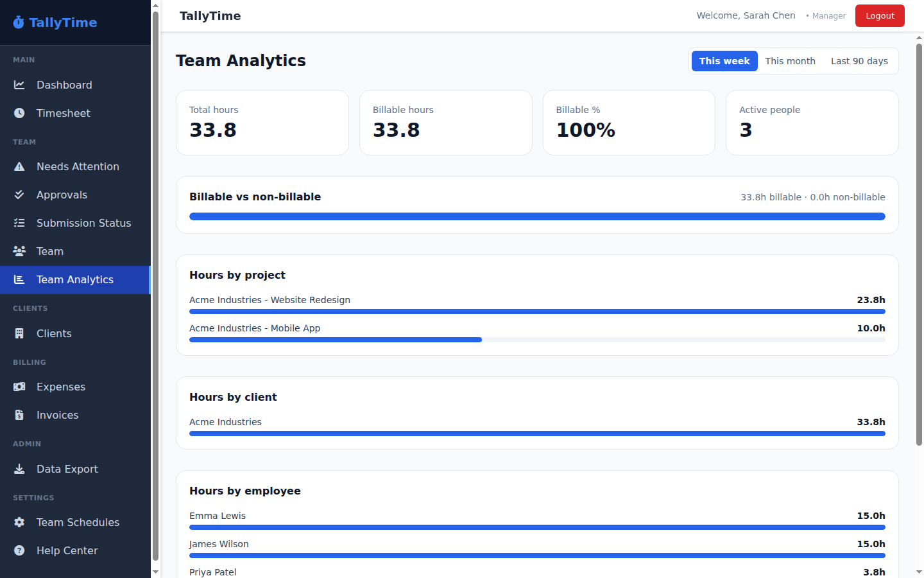Open Needs Attention section
This screenshot has width=924, height=578.
[x=75, y=166]
